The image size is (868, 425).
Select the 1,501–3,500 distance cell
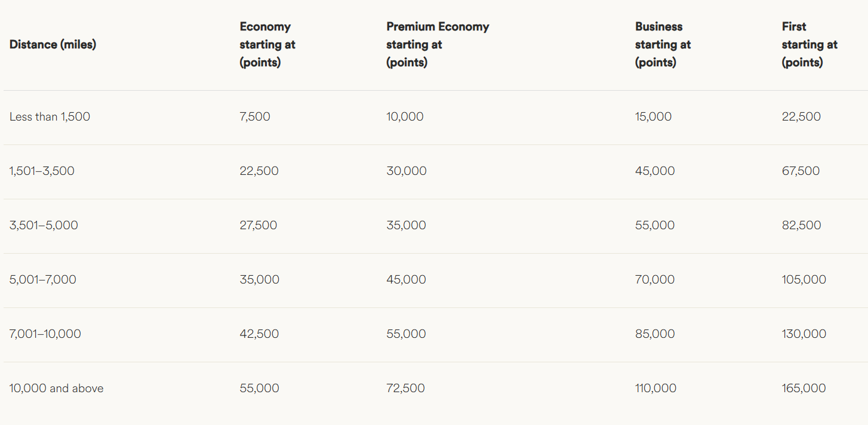[42, 171]
